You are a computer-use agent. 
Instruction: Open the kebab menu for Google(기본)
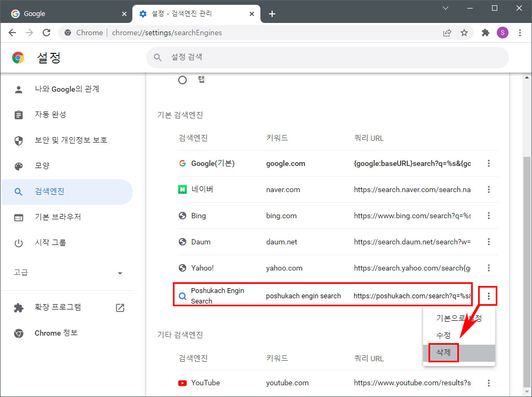coord(489,163)
